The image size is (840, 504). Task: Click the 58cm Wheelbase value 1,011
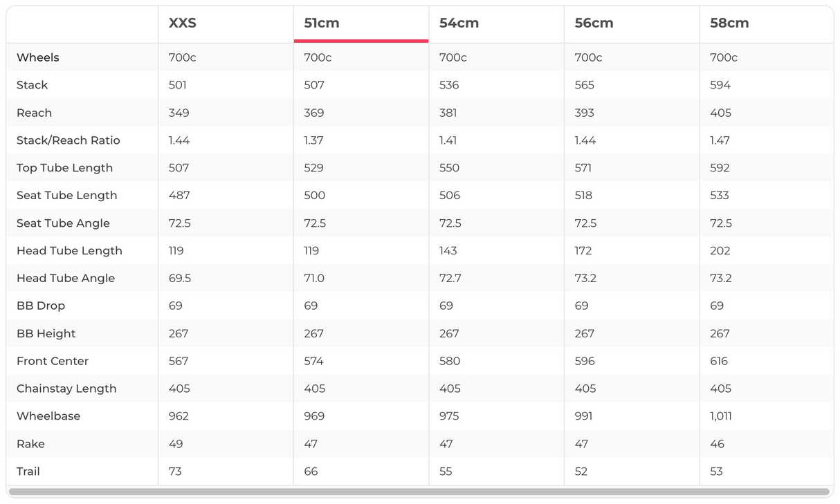(x=720, y=416)
